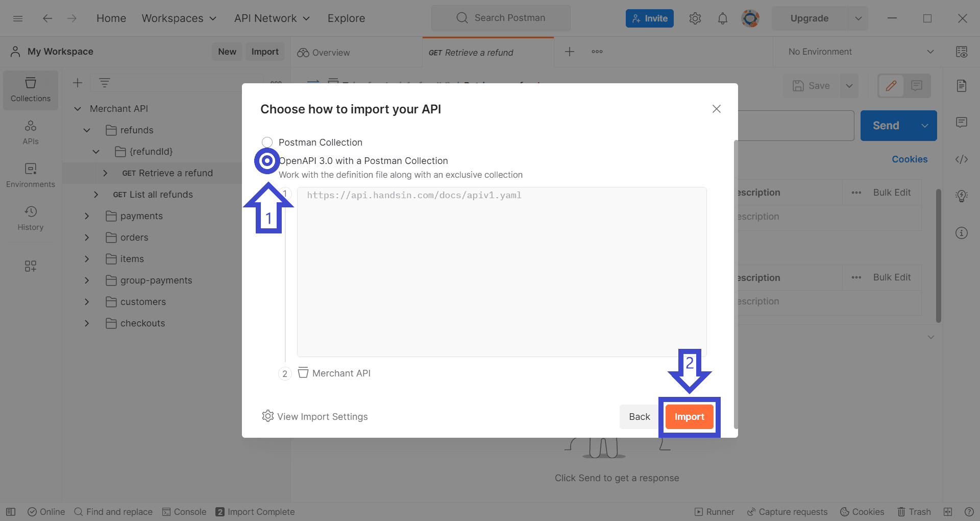Click the Search Postman field
980x521 pixels.
501,18
